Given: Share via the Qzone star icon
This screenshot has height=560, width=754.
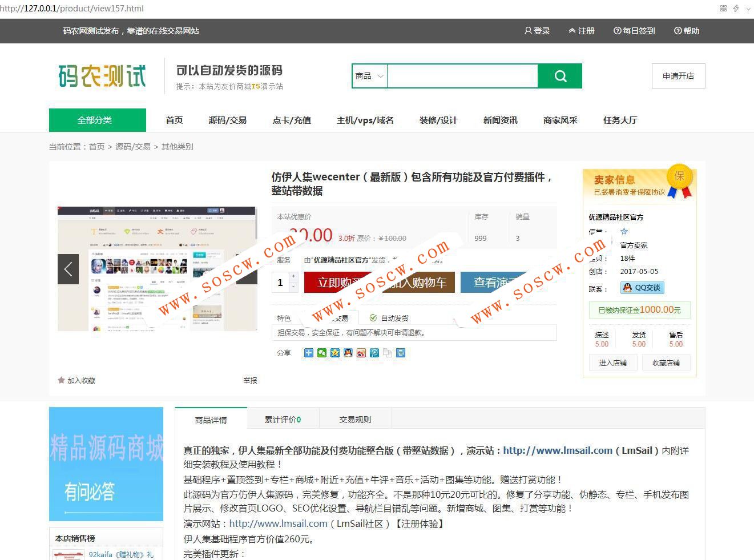Looking at the screenshot, I should click(335, 353).
